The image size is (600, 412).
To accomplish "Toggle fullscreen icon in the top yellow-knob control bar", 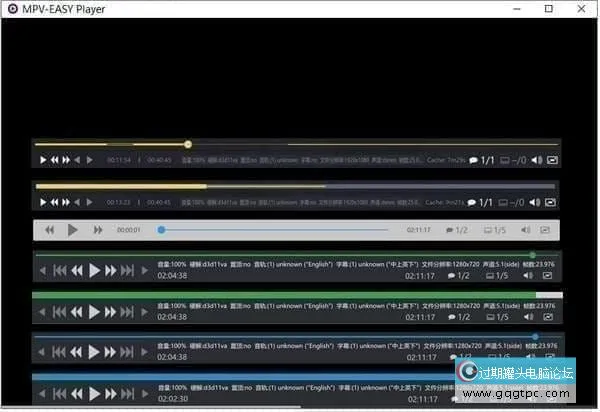I will [x=551, y=160].
